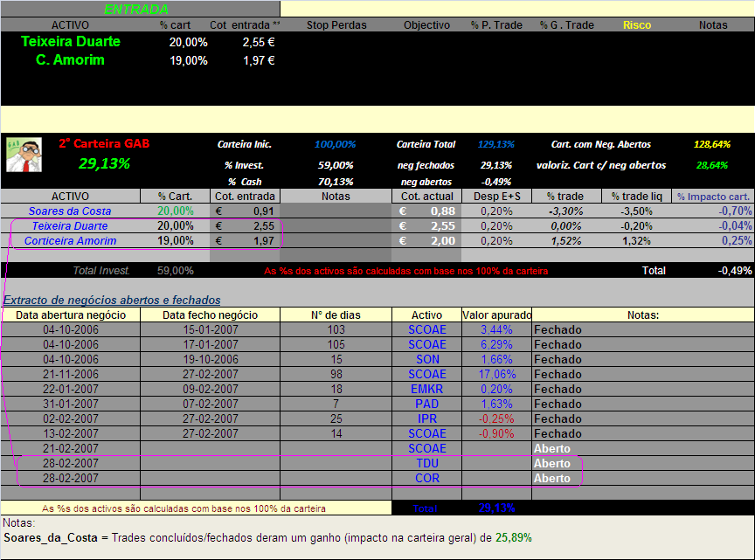Screen dimensions: 755x560
Task: Click Aberto status in the TDU row
Action: click(551, 463)
